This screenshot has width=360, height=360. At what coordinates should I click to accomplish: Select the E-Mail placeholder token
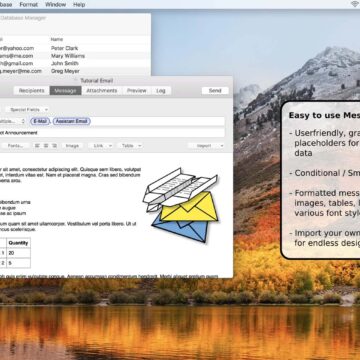[40, 121]
